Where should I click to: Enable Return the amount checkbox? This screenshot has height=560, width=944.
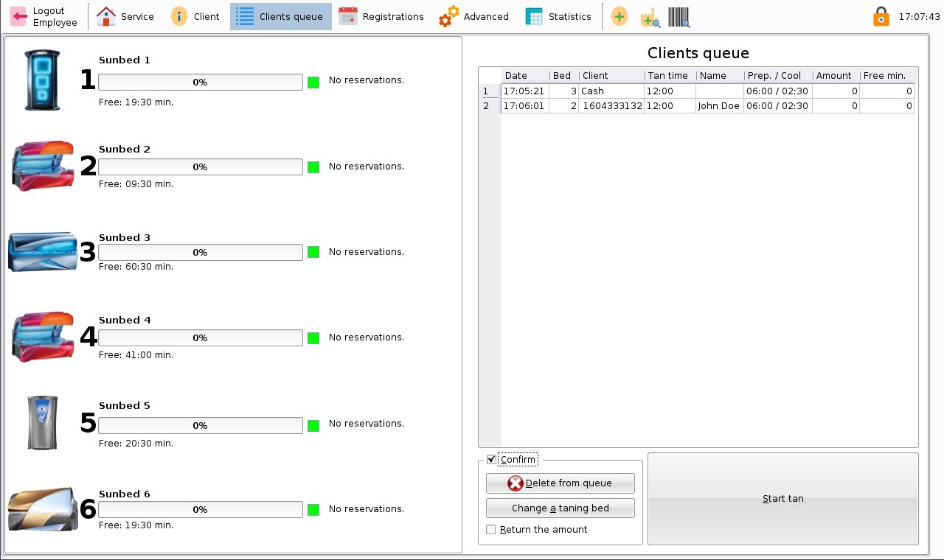pos(491,530)
